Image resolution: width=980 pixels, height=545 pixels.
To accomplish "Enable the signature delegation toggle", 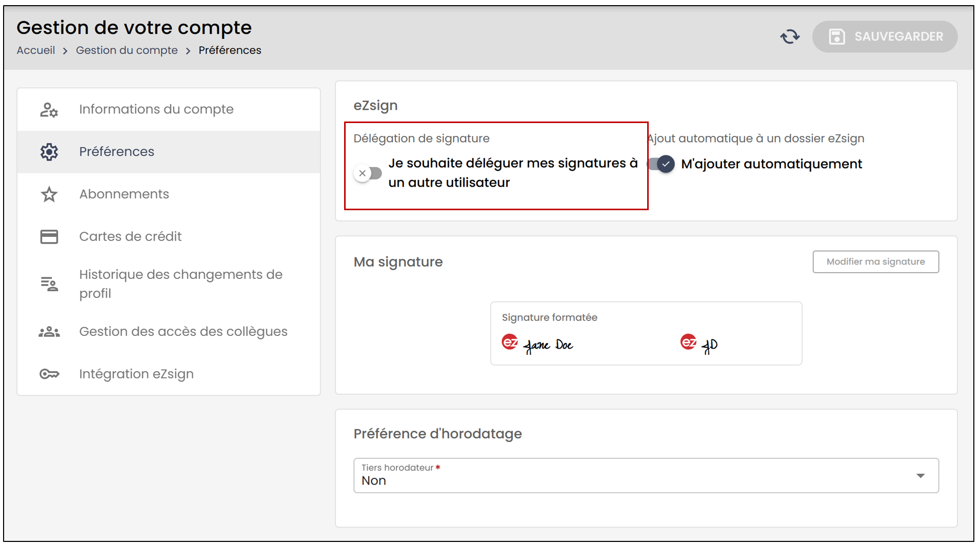I will (368, 173).
